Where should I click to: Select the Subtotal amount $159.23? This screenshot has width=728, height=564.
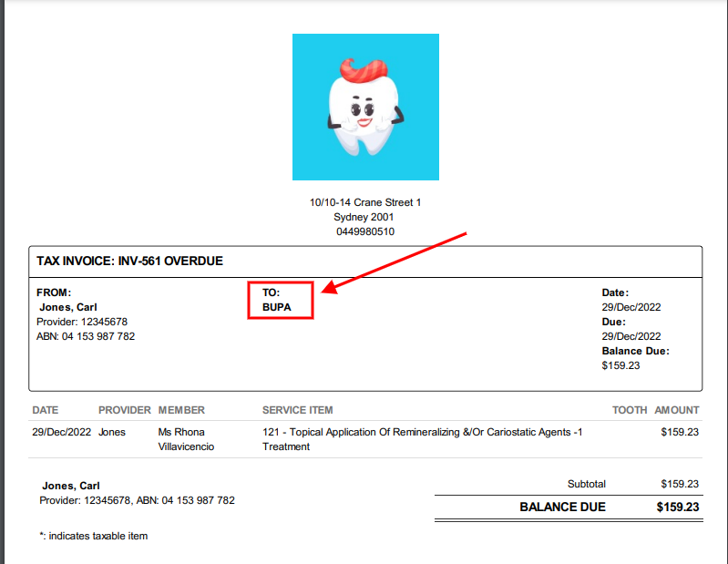(x=680, y=484)
